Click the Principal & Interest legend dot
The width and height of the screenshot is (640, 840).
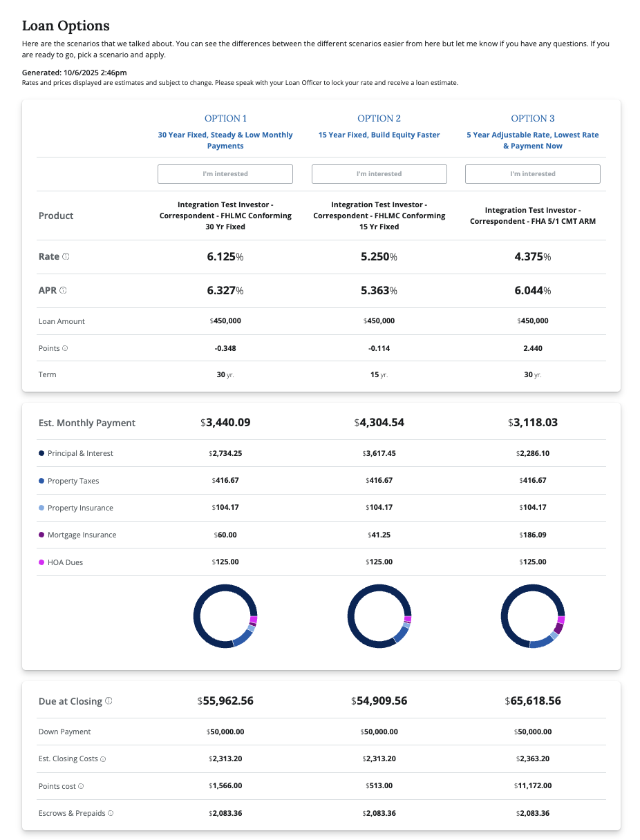click(41, 453)
